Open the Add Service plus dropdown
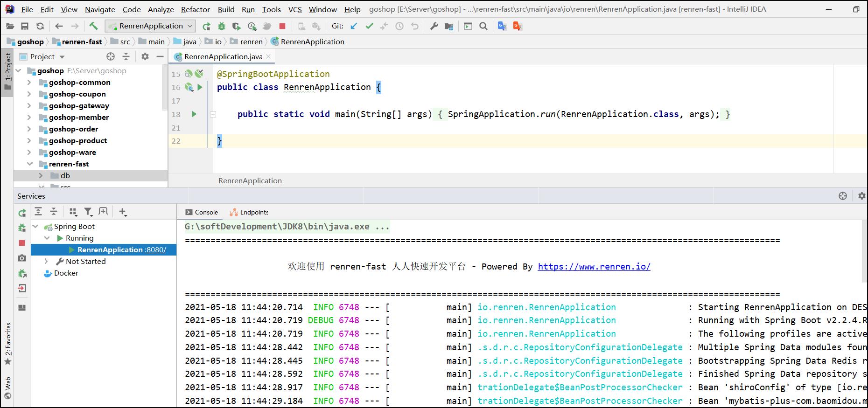Image resolution: width=868 pixels, height=408 pixels. pos(123,212)
